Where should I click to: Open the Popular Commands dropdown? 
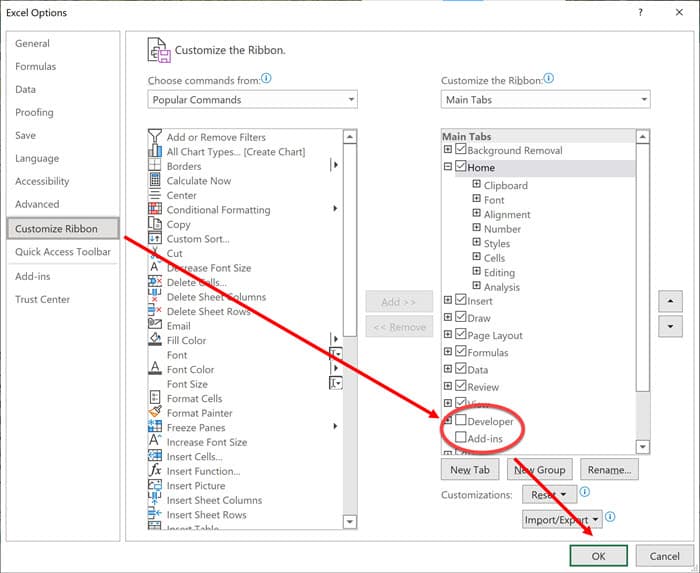(x=252, y=100)
